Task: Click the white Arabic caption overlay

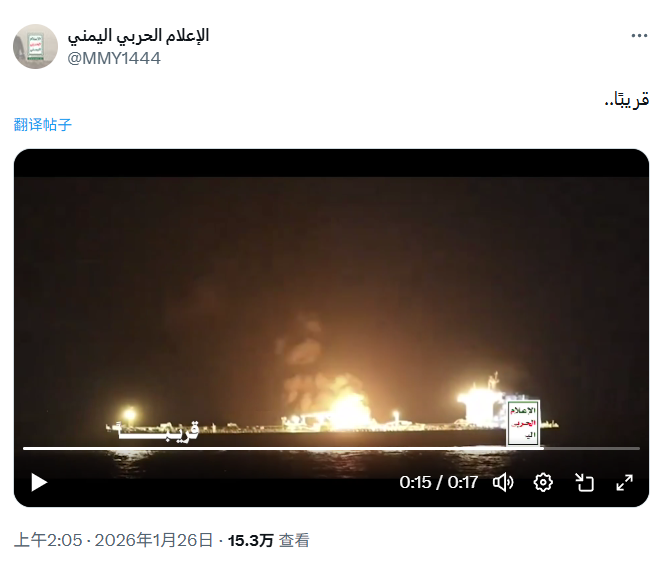Action: (159, 430)
